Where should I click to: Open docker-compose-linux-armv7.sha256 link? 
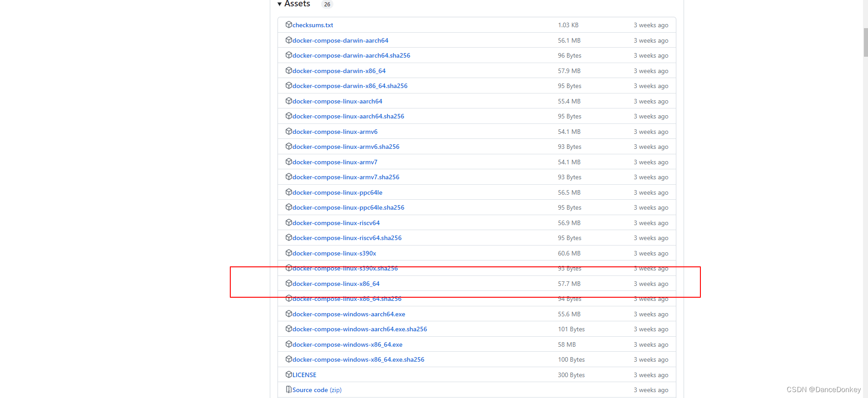pyautogui.click(x=346, y=177)
